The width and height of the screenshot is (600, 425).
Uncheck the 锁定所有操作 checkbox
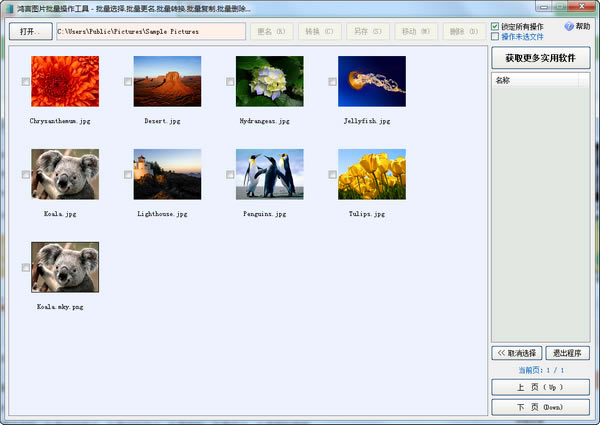point(495,26)
